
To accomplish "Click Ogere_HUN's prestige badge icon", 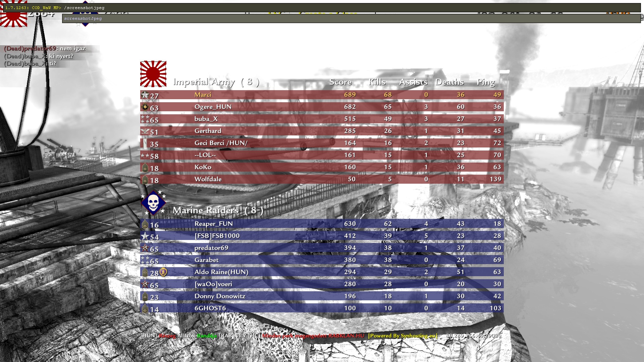I will click(145, 107).
